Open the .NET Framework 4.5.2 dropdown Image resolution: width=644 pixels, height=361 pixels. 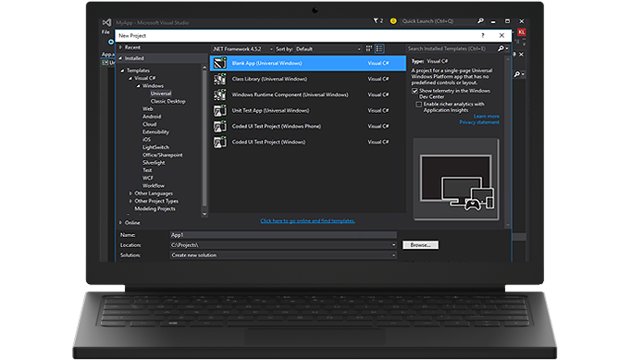[x=242, y=49]
